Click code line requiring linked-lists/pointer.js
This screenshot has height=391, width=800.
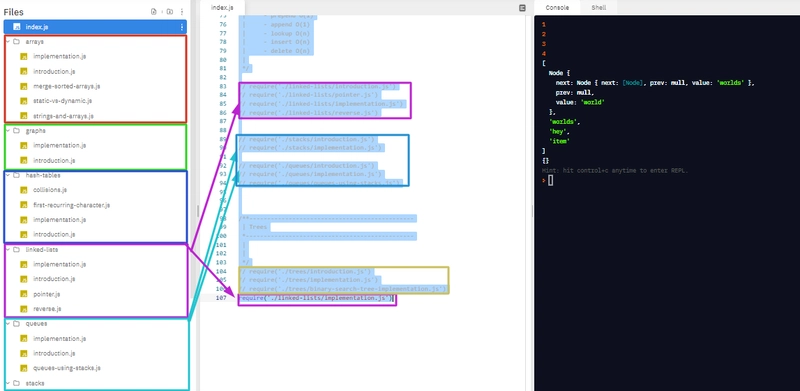click(x=310, y=95)
